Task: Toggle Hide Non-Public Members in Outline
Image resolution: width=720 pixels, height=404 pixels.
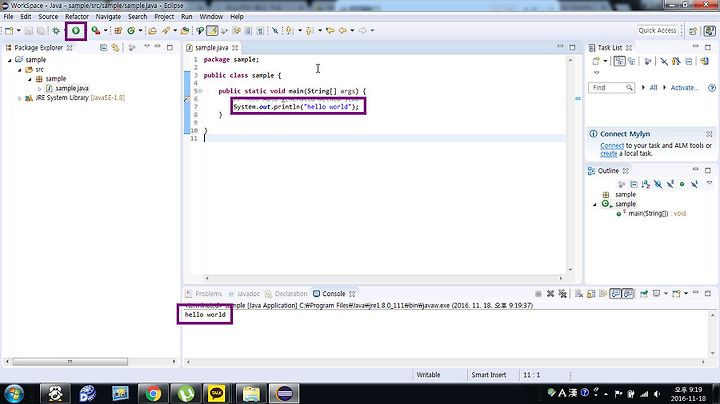Action: click(682, 184)
